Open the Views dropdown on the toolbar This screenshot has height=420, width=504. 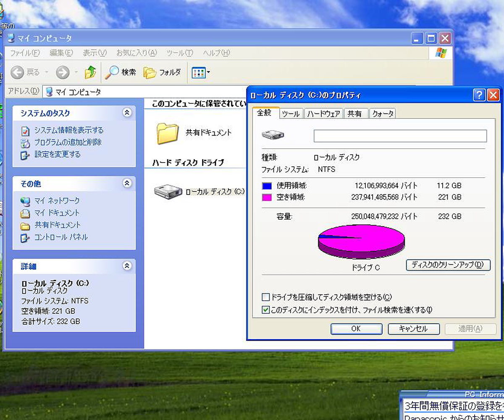coord(197,72)
